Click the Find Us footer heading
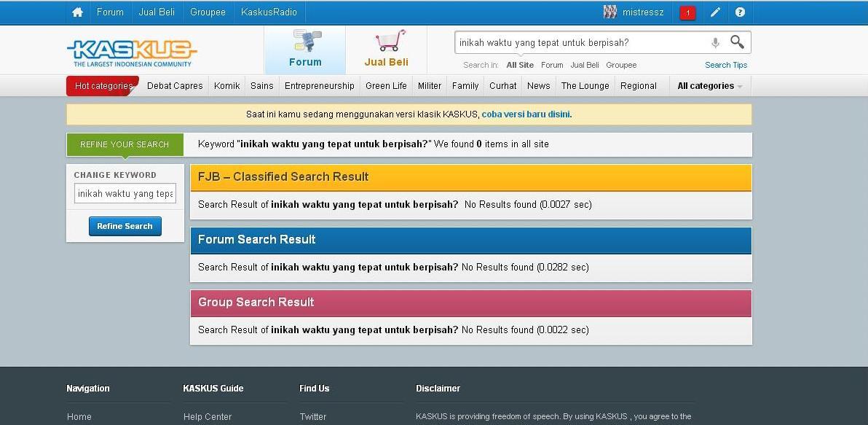The width and height of the screenshot is (868, 425). [x=315, y=389]
